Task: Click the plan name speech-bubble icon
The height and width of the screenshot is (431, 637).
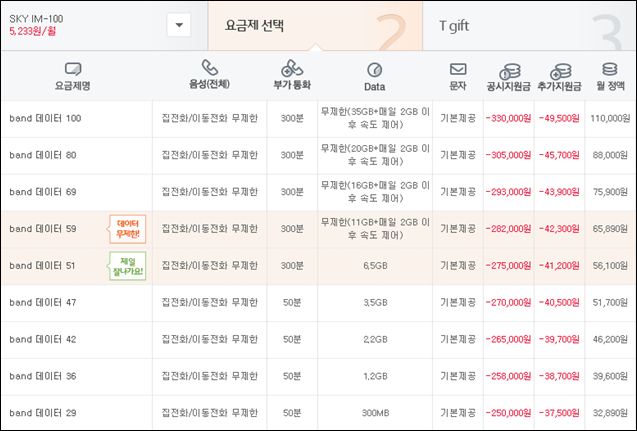Action: coord(73,69)
